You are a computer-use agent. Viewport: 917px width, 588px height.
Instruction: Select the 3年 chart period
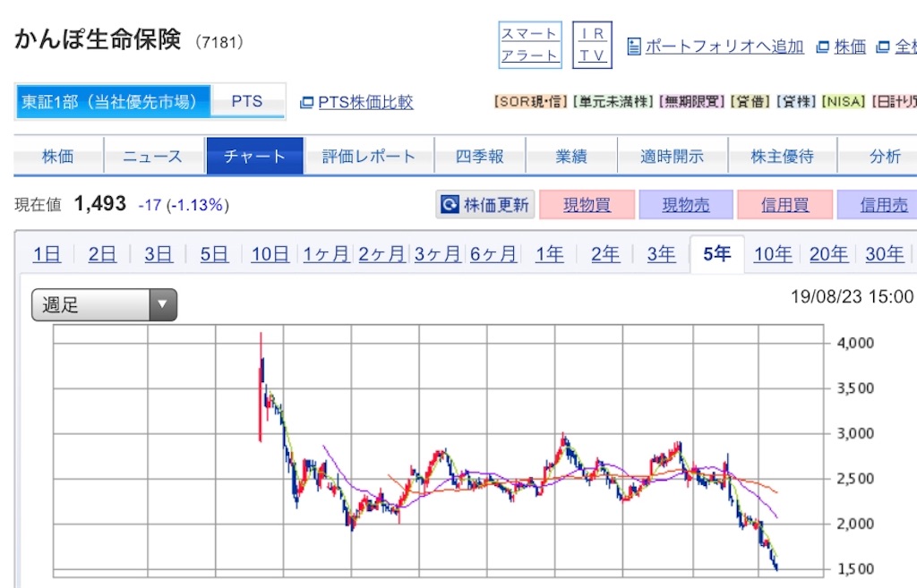(661, 254)
